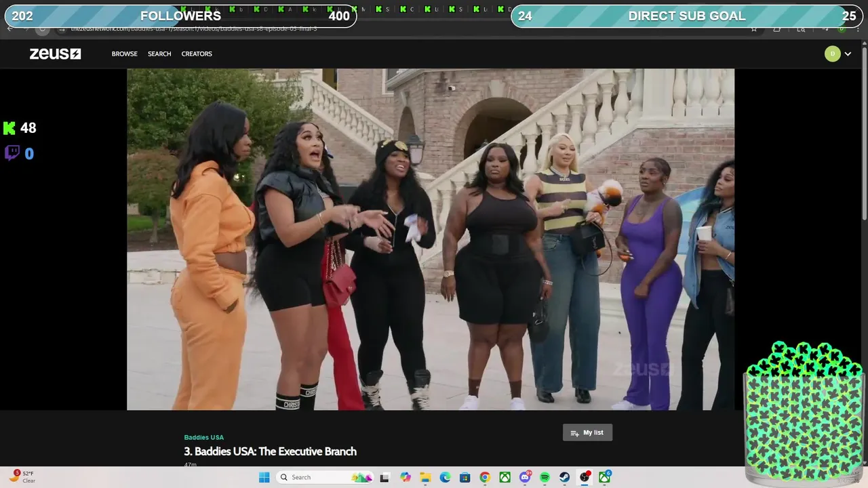
Task: Expand the account dropdown chevron beside the avatar
Action: [x=848, y=54]
